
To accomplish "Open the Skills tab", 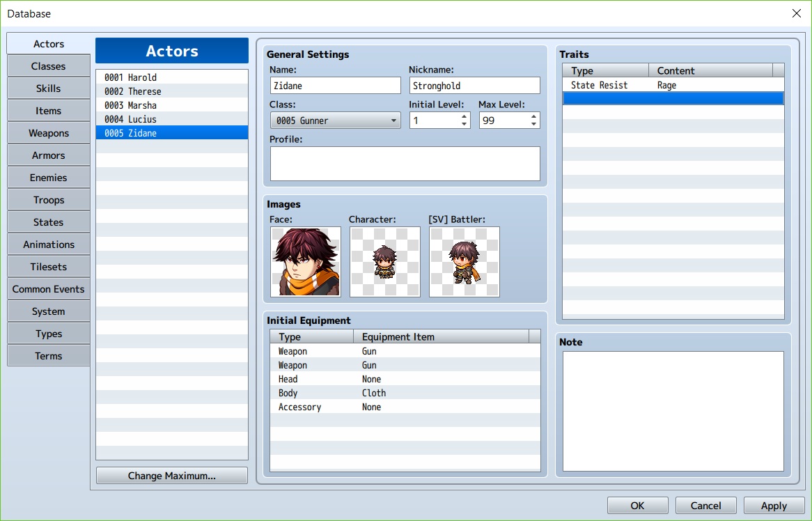I will tap(49, 88).
